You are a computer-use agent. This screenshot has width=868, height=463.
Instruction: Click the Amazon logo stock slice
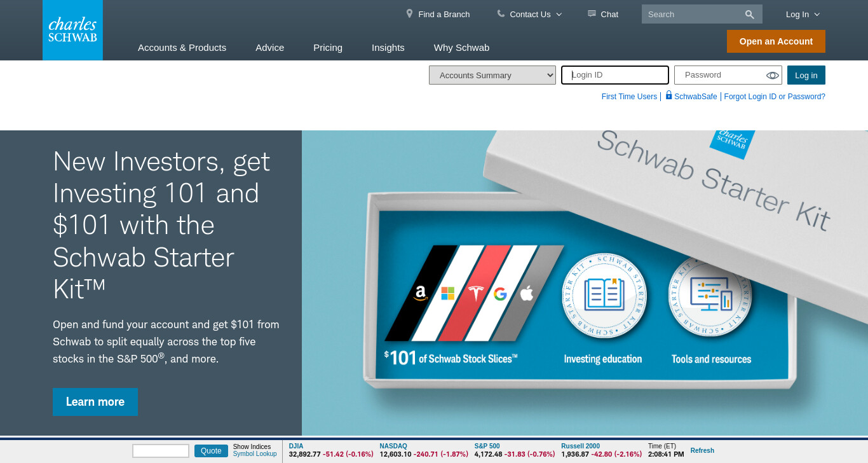tap(421, 293)
